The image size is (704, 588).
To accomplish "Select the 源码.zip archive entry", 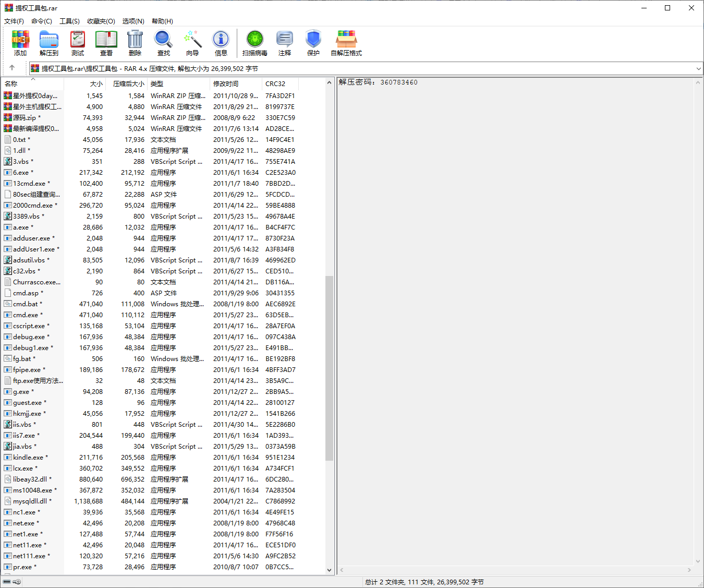I will point(25,118).
